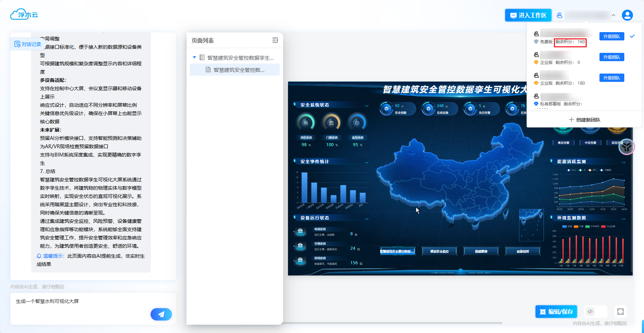The width and height of the screenshot is (644, 333).
Task: Click the code view icon
Action: point(590,312)
